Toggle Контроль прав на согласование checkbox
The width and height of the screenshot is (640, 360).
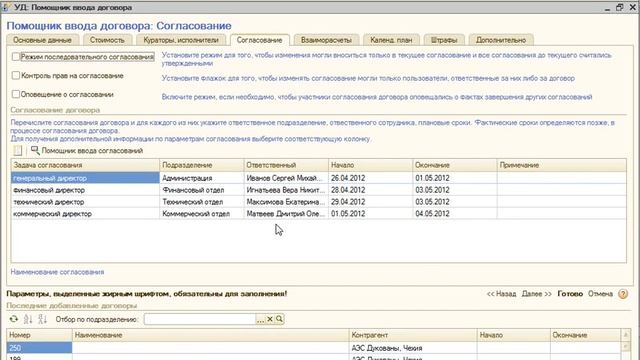16,76
